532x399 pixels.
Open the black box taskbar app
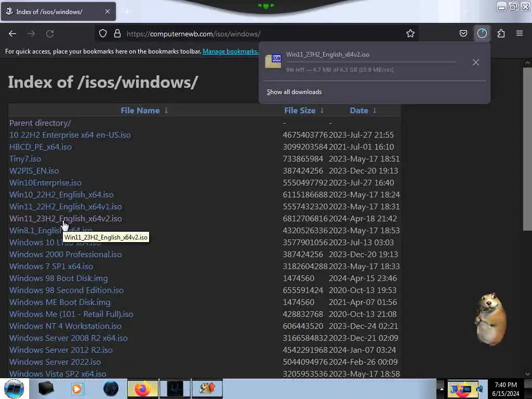coord(46,389)
